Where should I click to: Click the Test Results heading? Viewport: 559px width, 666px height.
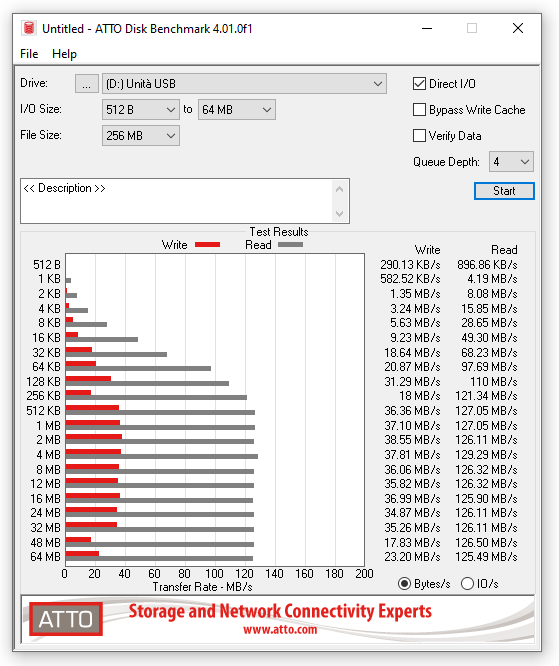coord(279,232)
